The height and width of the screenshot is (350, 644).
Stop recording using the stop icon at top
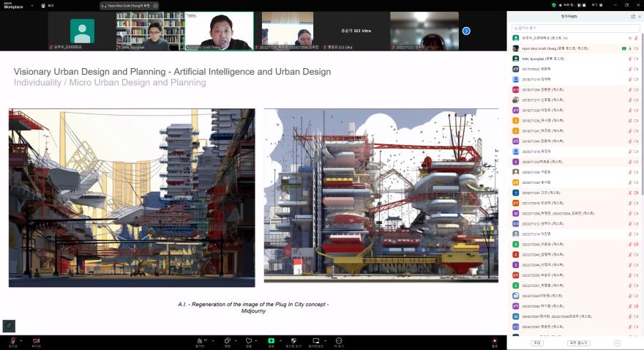pyautogui.click(x=584, y=5)
